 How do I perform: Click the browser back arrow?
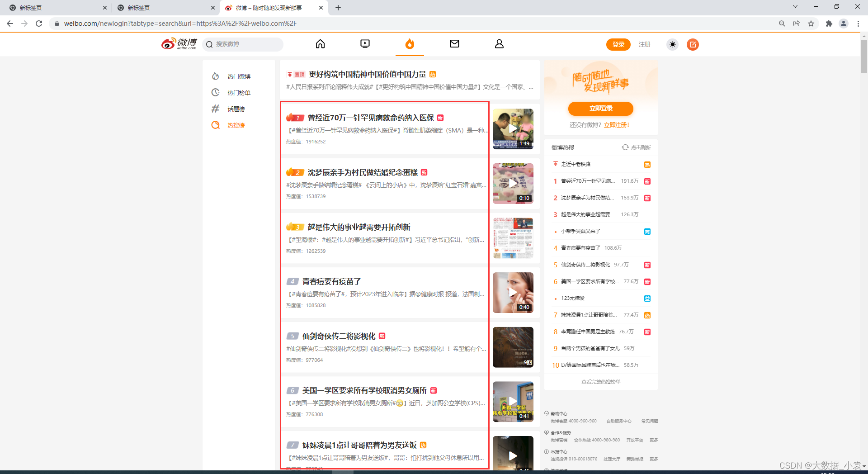pos(10,24)
